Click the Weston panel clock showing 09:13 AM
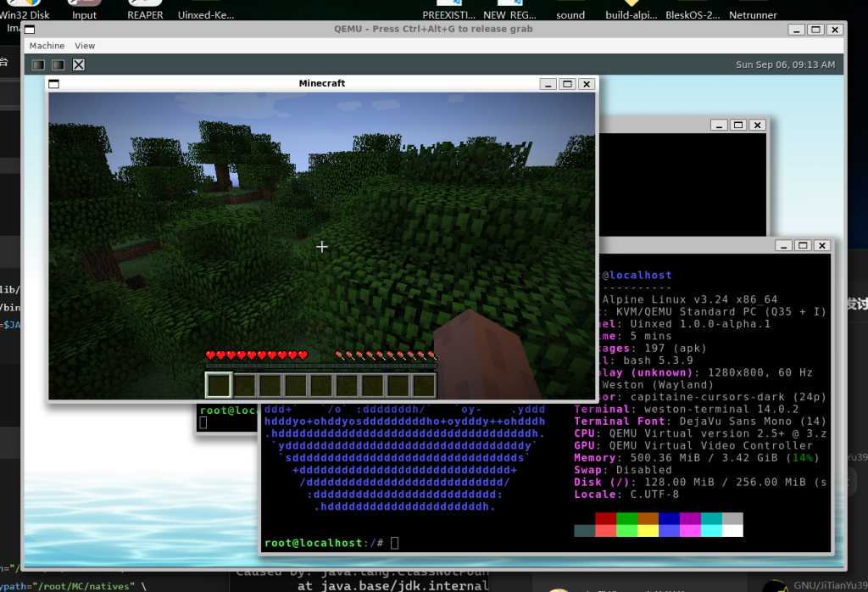 (785, 64)
